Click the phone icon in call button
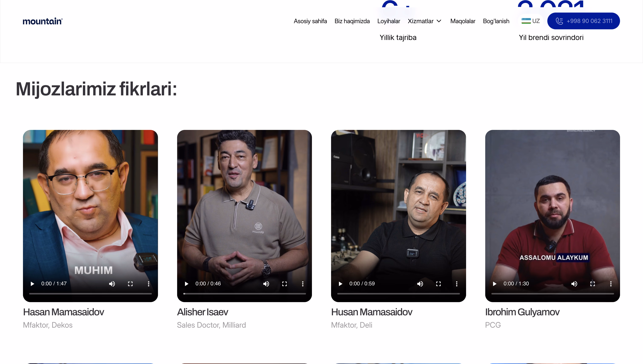643x364 pixels. (x=559, y=21)
